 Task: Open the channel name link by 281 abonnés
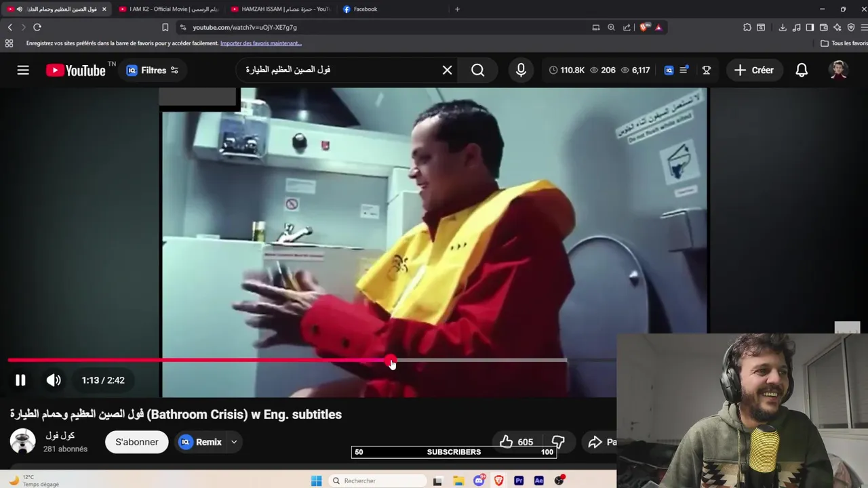click(60, 436)
